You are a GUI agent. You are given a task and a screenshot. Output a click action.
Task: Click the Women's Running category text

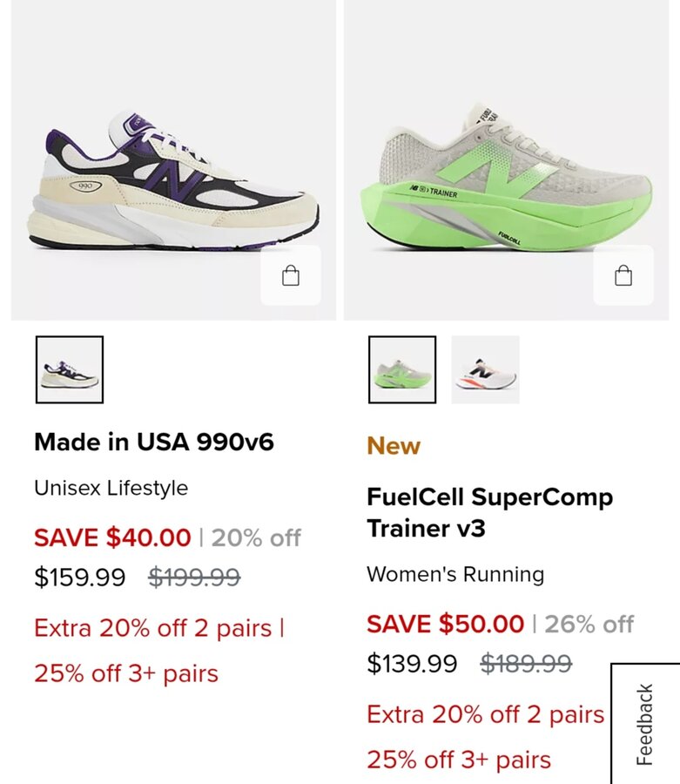click(x=455, y=574)
